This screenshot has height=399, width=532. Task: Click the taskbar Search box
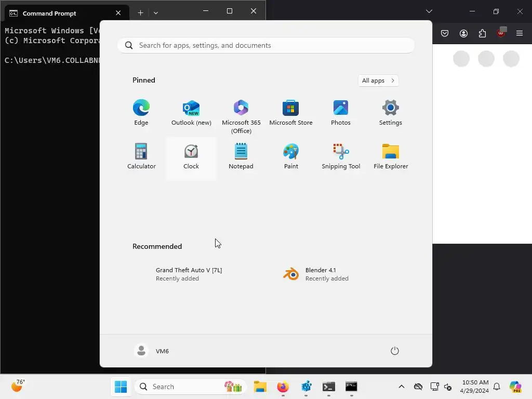[x=191, y=387]
